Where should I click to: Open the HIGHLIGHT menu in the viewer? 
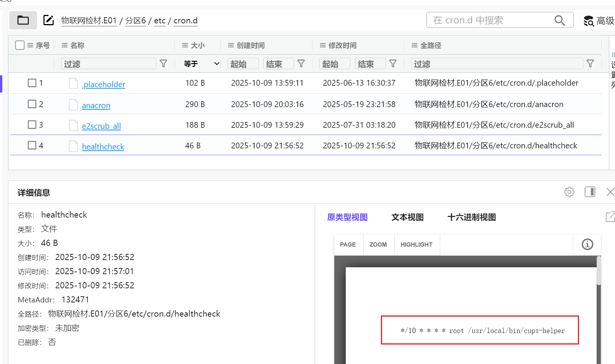pyautogui.click(x=416, y=245)
